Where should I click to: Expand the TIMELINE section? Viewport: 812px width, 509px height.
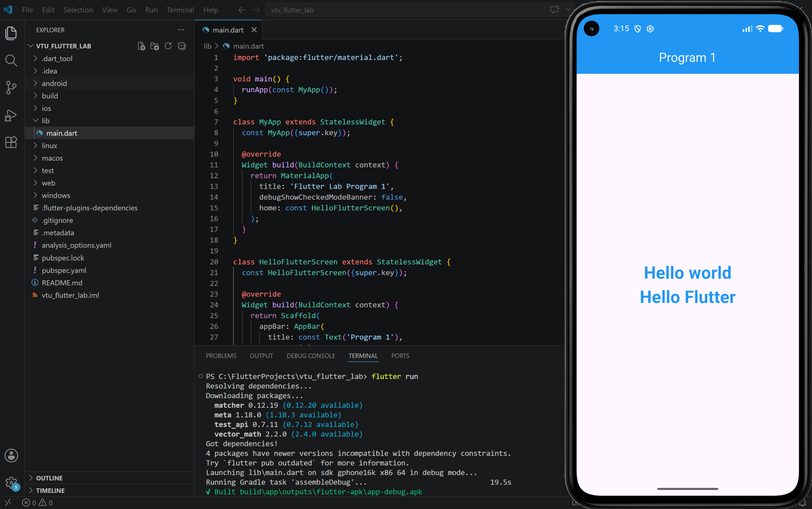click(x=50, y=491)
